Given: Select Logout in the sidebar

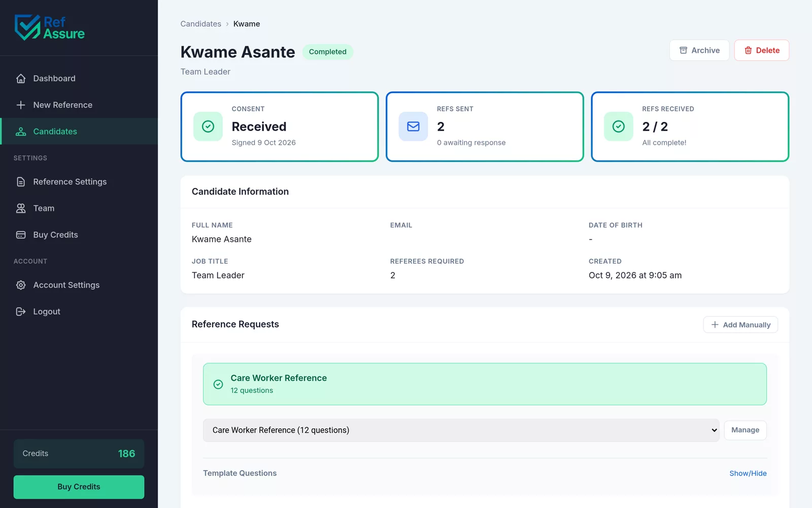Looking at the screenshot, I should pos(79,311).
